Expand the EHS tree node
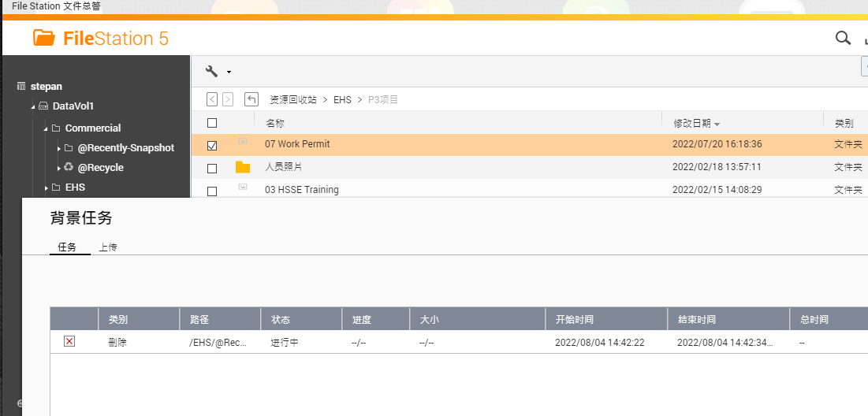Viewport: 868px width, 416px height. click(46, 188)
